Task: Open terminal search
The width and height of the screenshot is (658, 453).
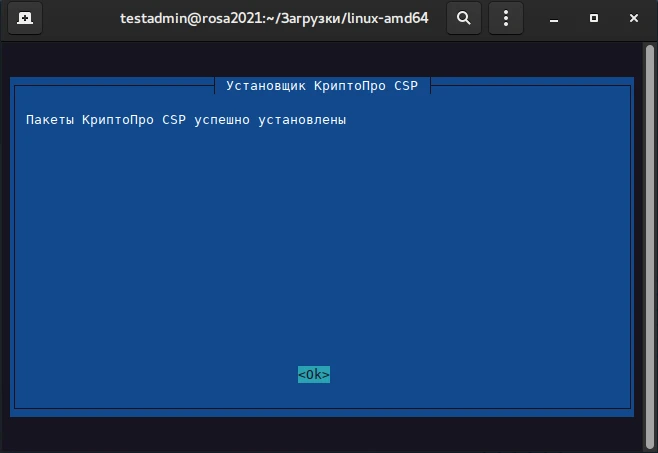Action: [x=464, y=18]
